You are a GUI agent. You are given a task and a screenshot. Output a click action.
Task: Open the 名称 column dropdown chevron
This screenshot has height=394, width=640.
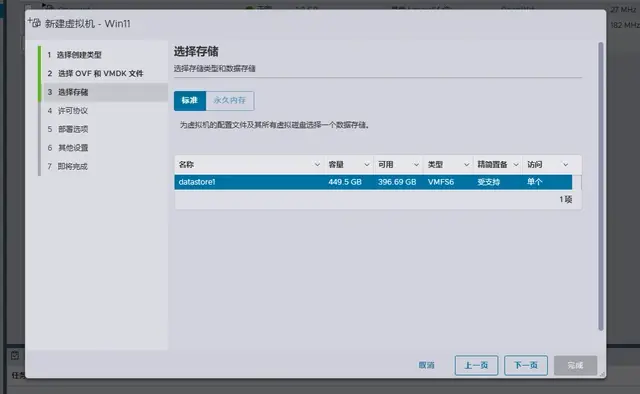[317, 165]
